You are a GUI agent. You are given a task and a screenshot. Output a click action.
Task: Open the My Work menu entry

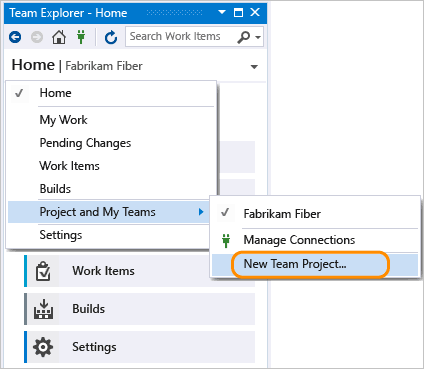[x=63, y=120]
